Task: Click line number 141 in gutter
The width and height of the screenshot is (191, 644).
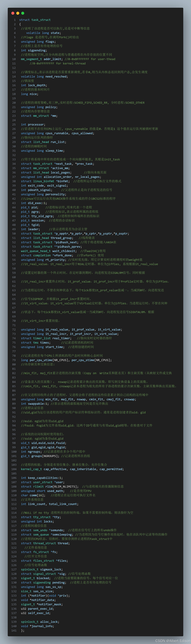Action: 14,631
